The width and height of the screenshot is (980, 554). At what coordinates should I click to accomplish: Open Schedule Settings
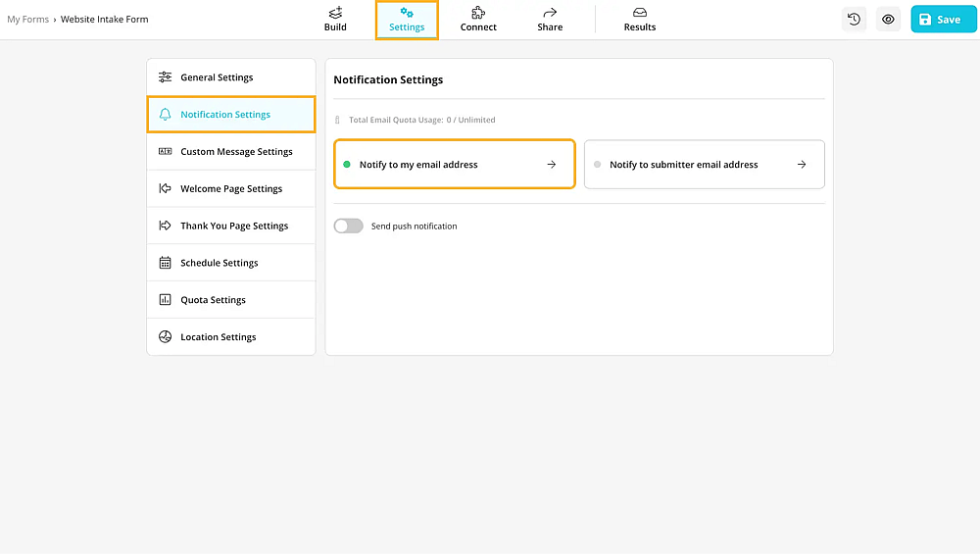click(x=231, y=263)
